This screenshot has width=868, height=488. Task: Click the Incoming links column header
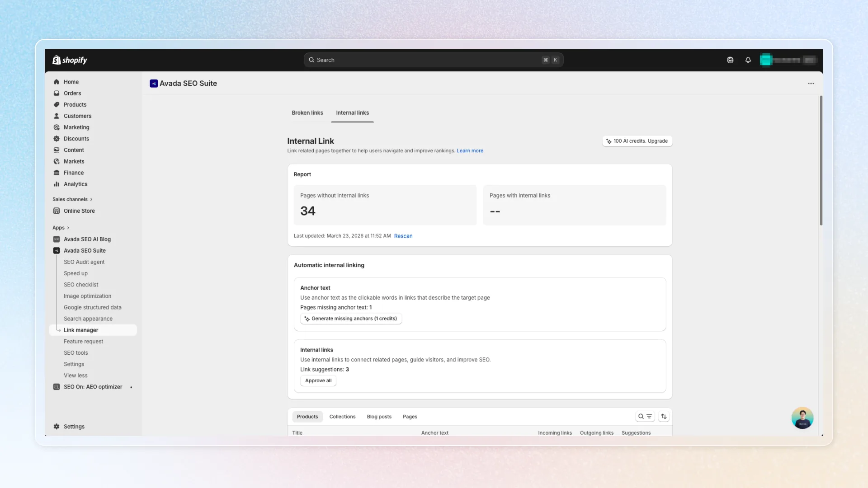(x=555, y=433)
